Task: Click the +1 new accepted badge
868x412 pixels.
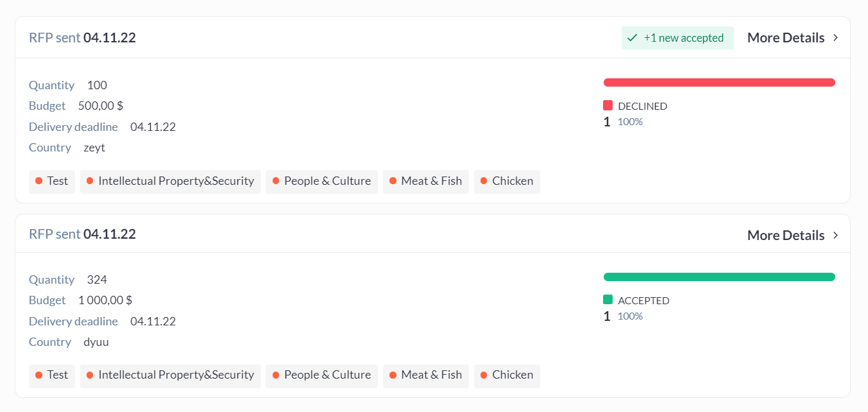Action: click(x=677, y=38)
